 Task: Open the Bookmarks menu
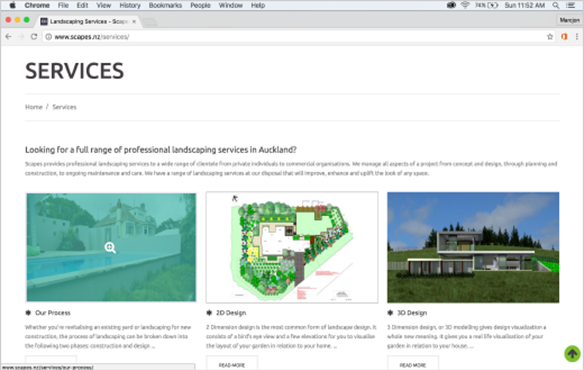click(165, 5)
